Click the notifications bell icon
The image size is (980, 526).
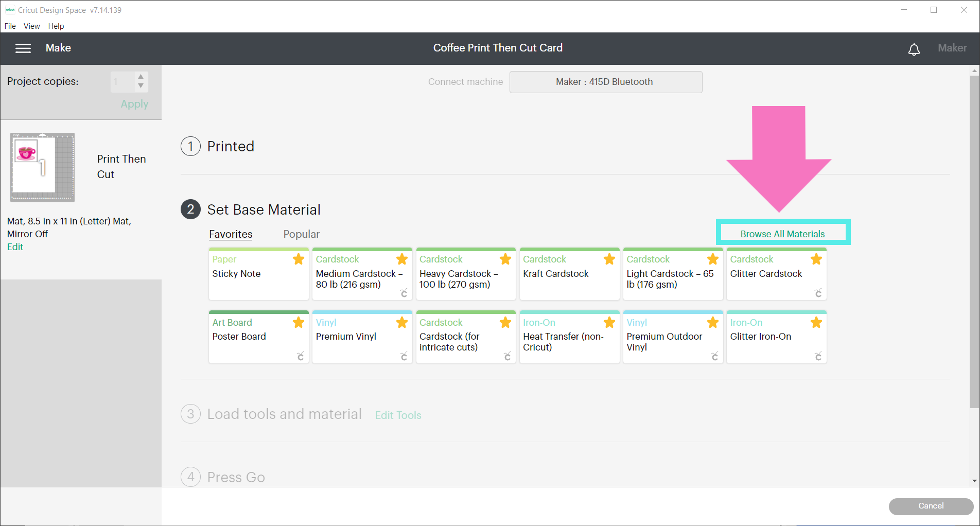click(914, 49)
